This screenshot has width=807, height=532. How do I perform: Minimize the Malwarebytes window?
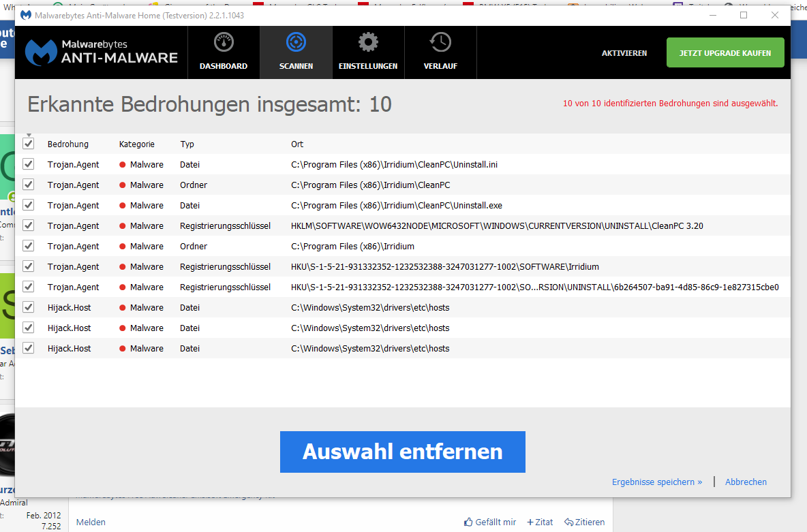(x=713, y=16)
